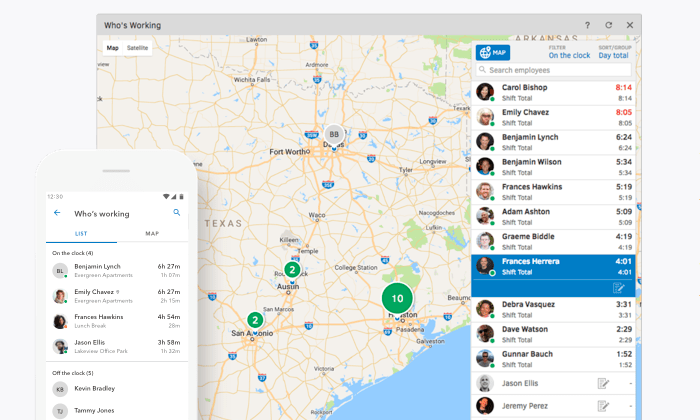Select Benjamin Wilson row
Screen dimensions: 700x420
[554, 167]
